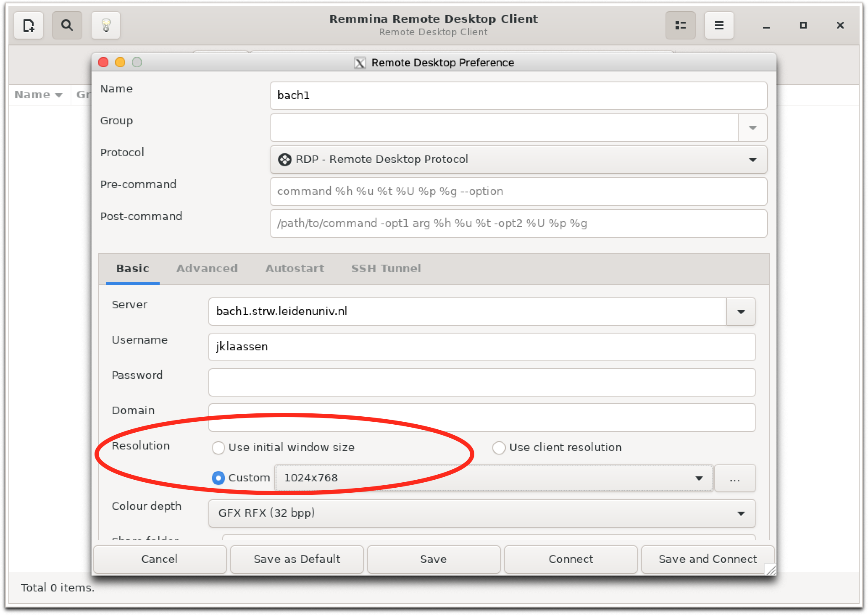Click the lightbulb tips icon
The width and height of the screenshot is (868, 615).
point(106,26)
